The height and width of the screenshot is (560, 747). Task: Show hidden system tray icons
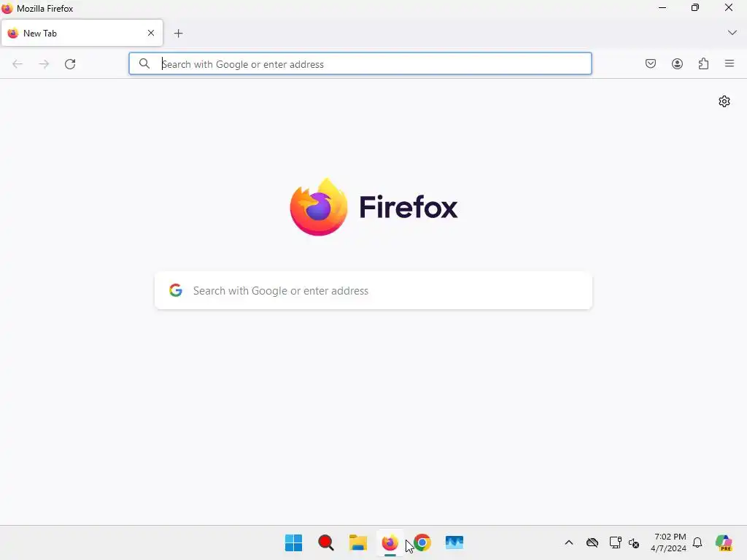[x=569, y=542]
